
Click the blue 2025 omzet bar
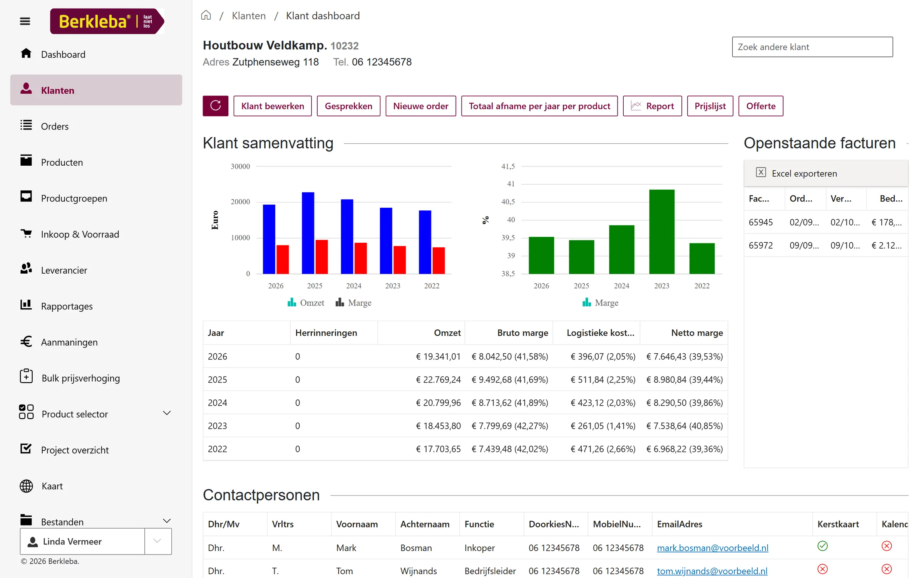coord(308,233)
